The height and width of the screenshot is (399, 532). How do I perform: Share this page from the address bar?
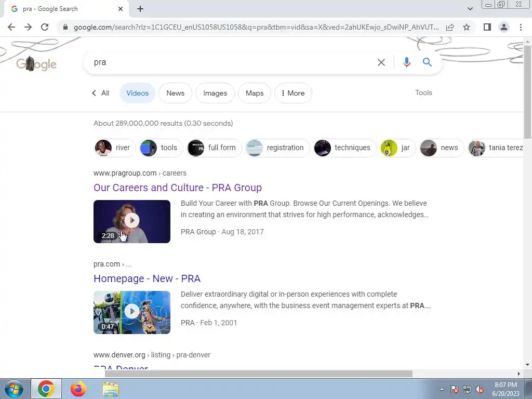pos(450,27)
